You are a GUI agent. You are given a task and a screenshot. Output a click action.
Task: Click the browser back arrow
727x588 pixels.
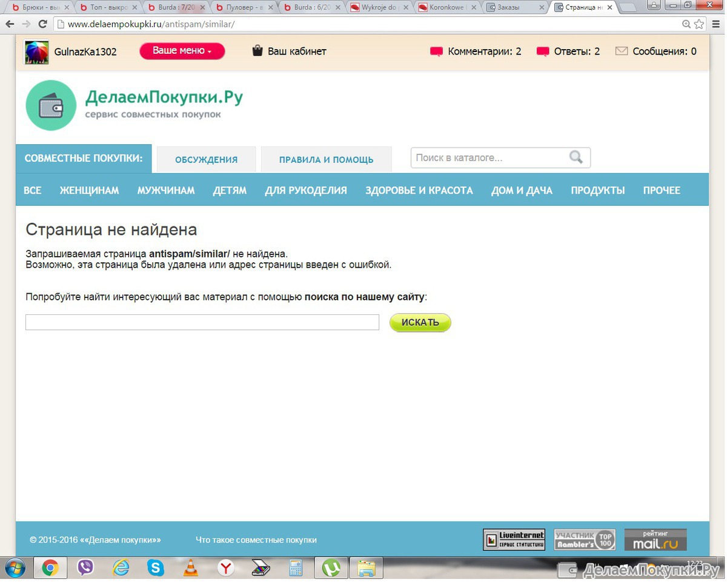(x=10, y=24)
